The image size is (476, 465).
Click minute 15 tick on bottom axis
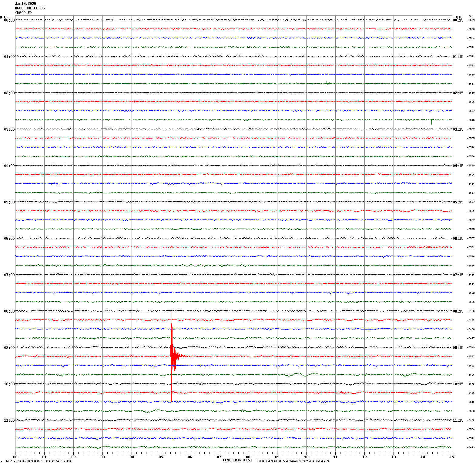[452, 457]
